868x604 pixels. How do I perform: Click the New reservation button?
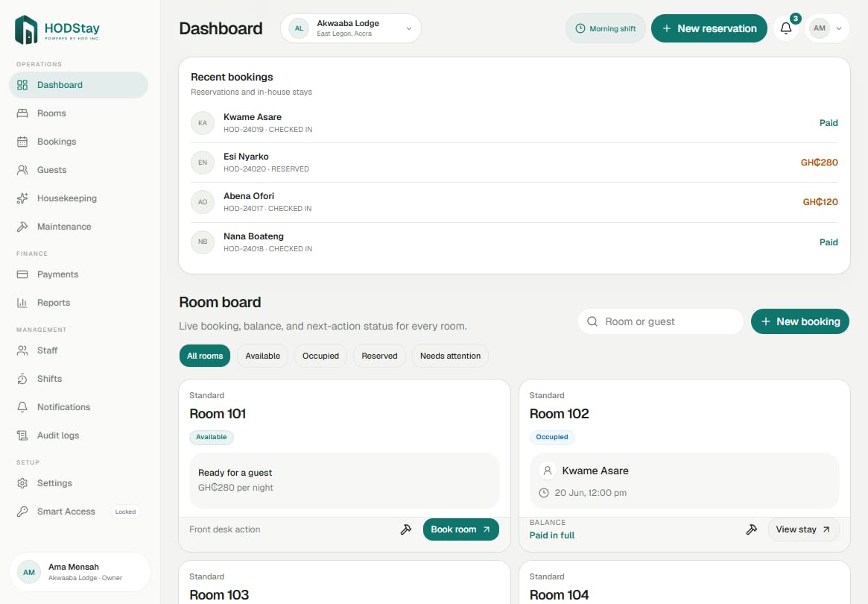[x=709, y=28]
